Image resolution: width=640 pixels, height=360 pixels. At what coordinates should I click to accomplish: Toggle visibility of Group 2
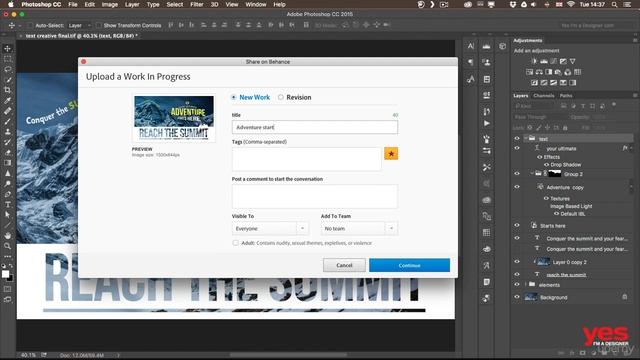pos(517,174)
